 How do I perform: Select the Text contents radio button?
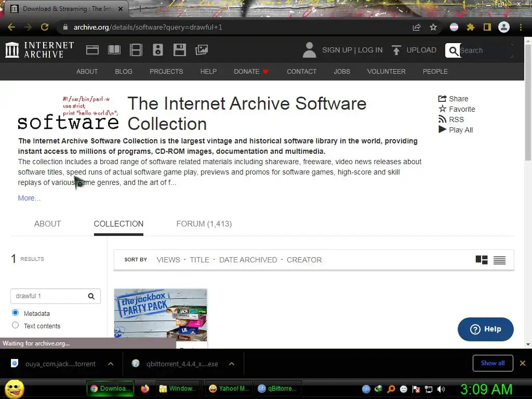point(15,325)
